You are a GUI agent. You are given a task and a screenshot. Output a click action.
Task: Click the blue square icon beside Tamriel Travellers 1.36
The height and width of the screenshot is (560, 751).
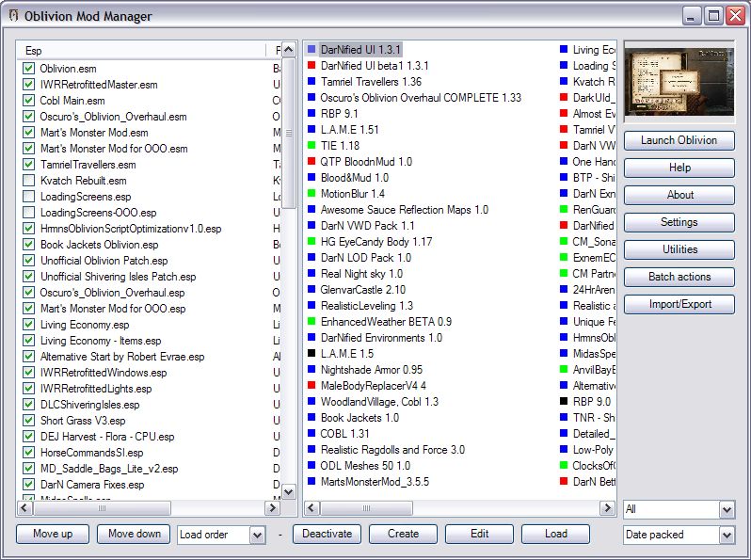click(312, 82)
